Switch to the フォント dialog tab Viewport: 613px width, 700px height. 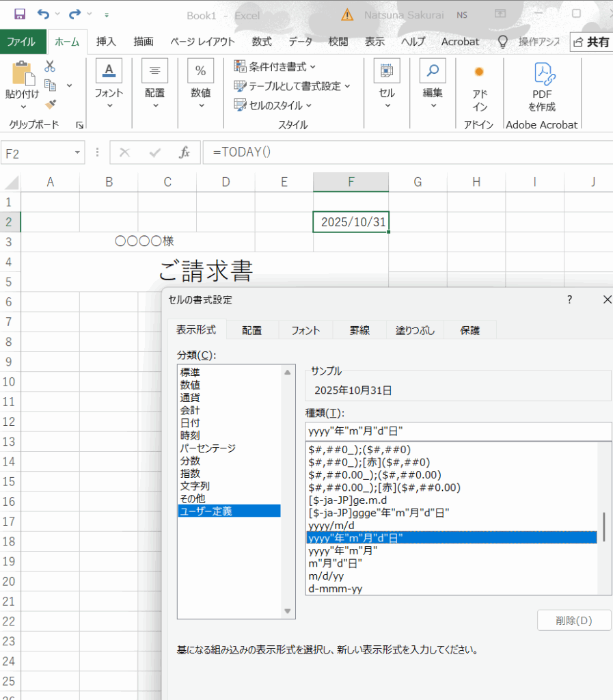click(x=305, y=330)
